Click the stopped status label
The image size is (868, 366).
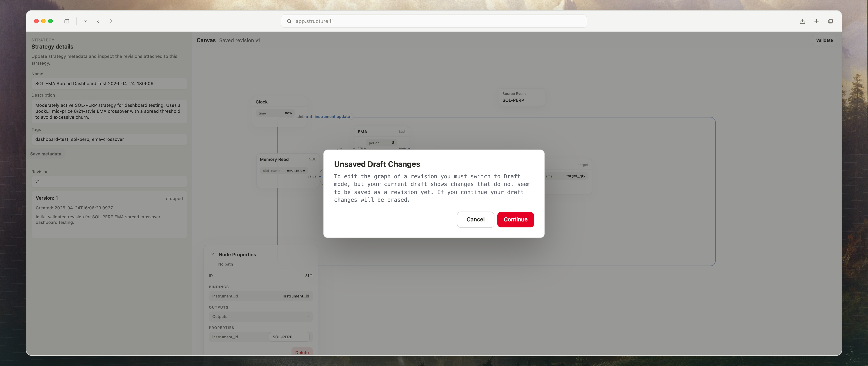click(x=174, y=199)
